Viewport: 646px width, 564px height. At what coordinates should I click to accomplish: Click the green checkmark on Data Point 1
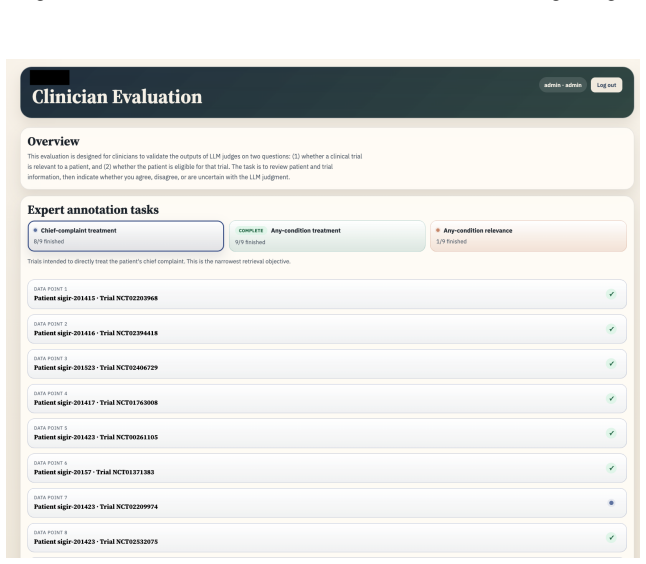coord(611,294)
